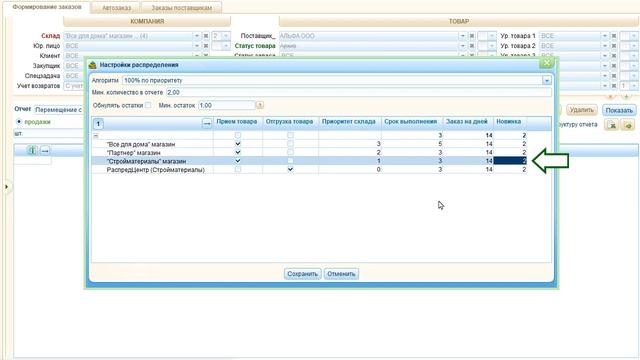Toggle Прием товара for "Стройматериалы" магазин
The image size is (640, 360).
point(238,161)
